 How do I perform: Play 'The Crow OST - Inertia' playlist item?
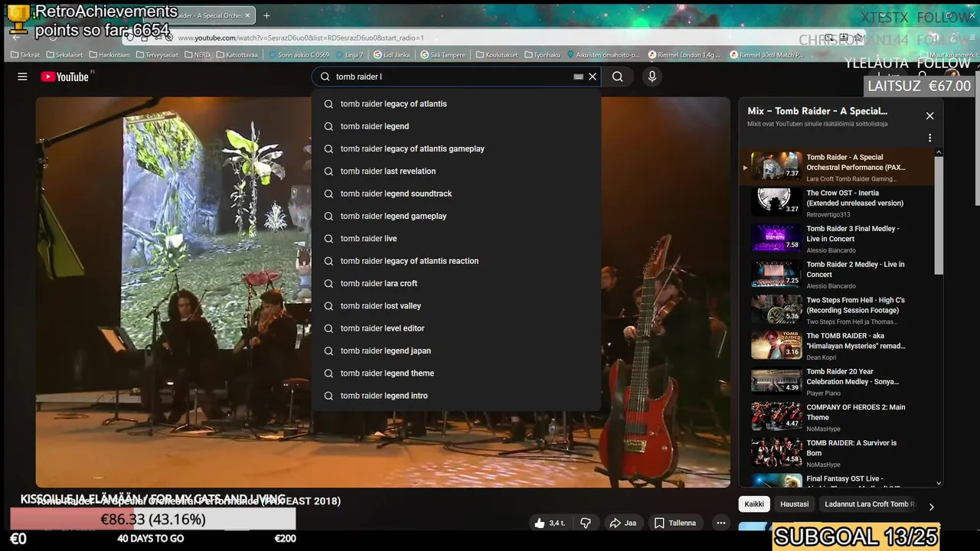click(x=837, y=203)
